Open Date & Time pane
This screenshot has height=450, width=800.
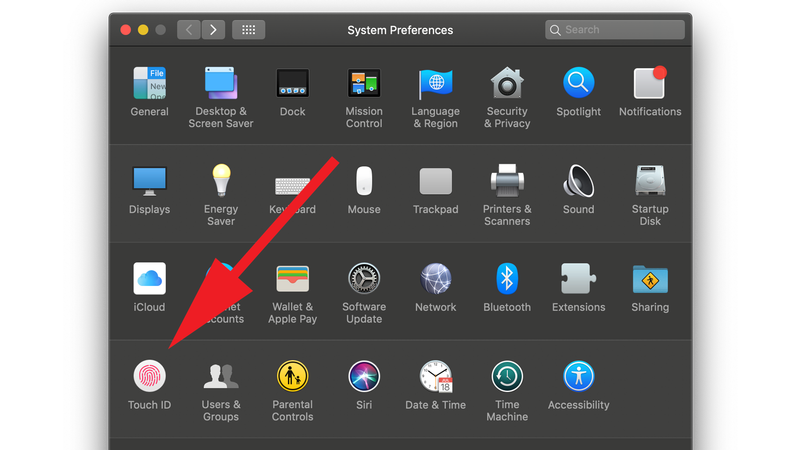click(436, 377)
